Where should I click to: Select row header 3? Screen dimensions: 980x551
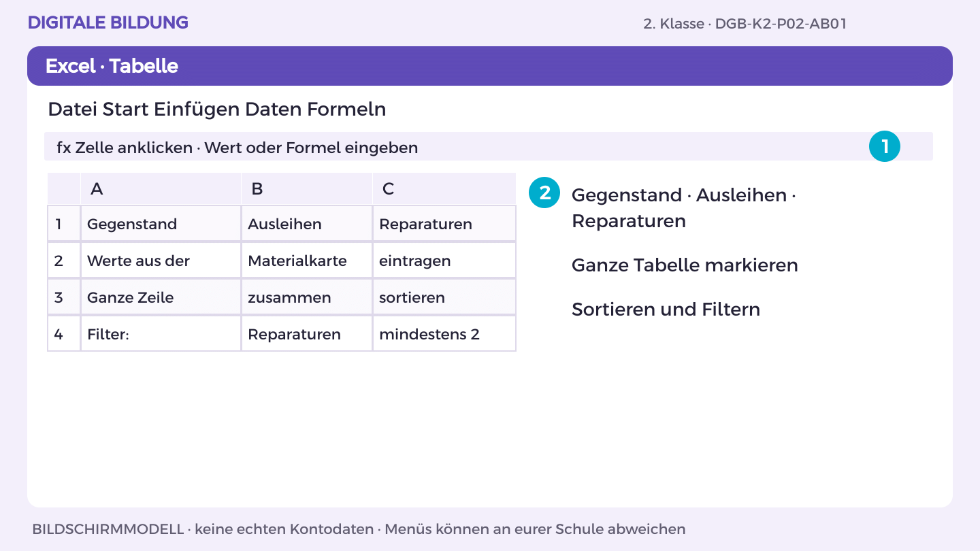[64, 297]
